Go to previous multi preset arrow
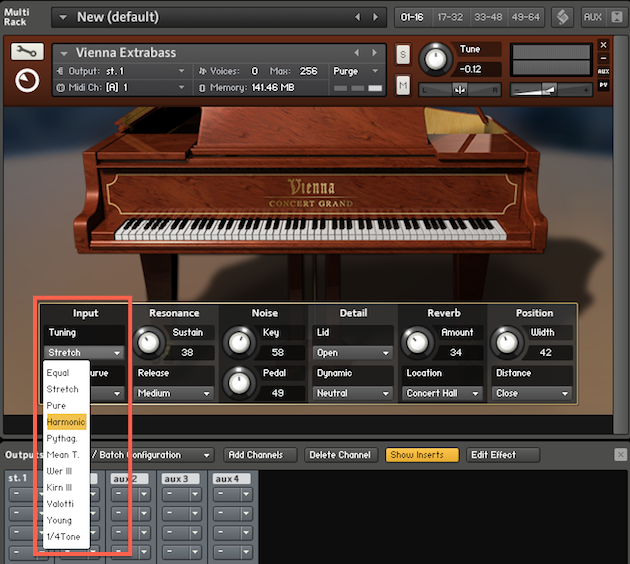 pyautogui.click(x=357, y=17)
